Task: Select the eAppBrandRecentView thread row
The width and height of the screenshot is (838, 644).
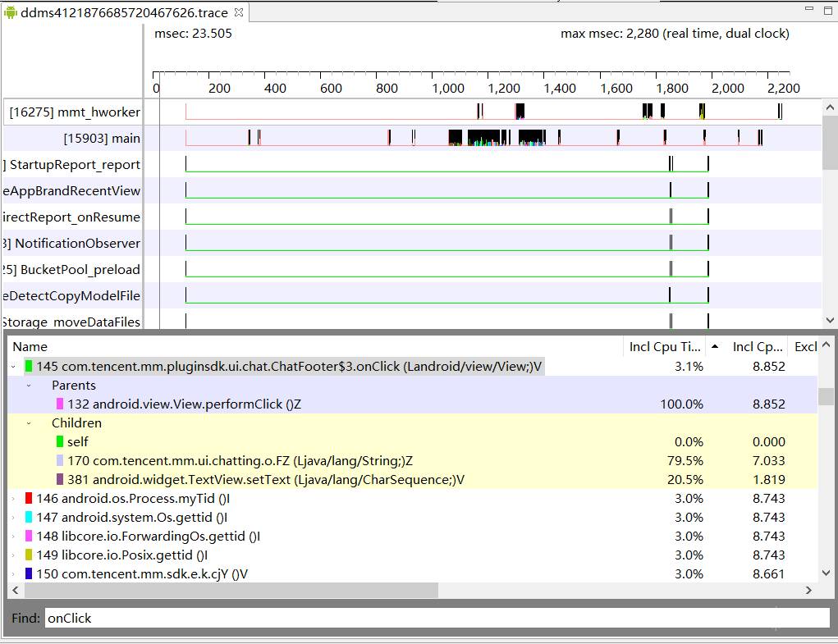Action: tap(411, 190)
